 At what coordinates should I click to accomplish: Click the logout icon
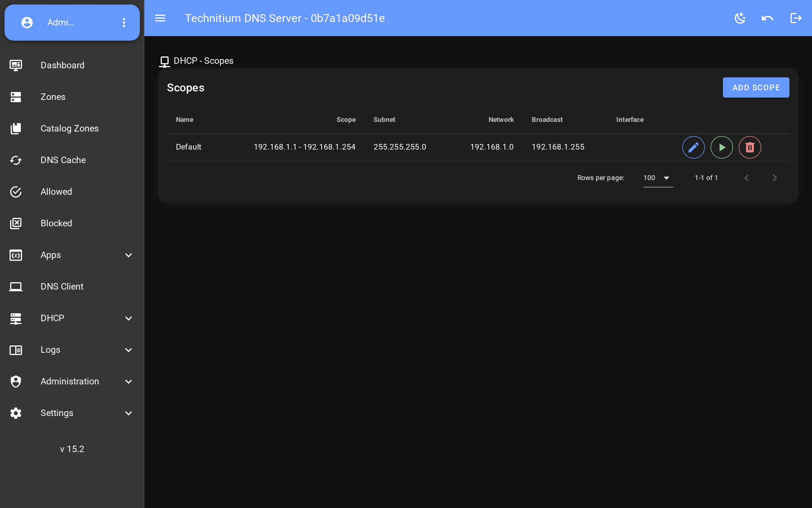[x=796, y=18]
